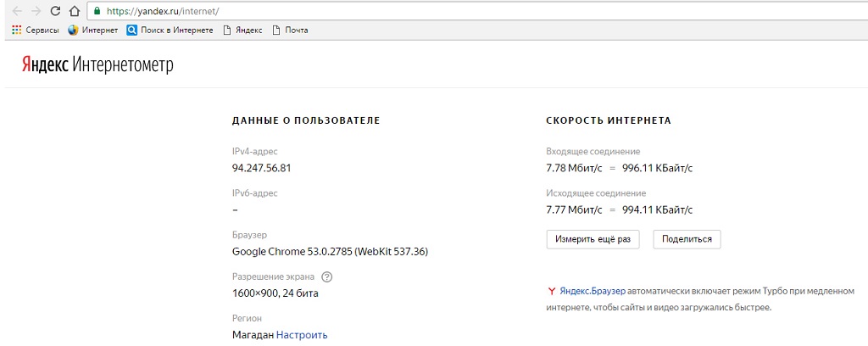Open the Сервисы apps bookmark
Image resolution: width=868 pixels, height=346 pixels.
[36, 31]
